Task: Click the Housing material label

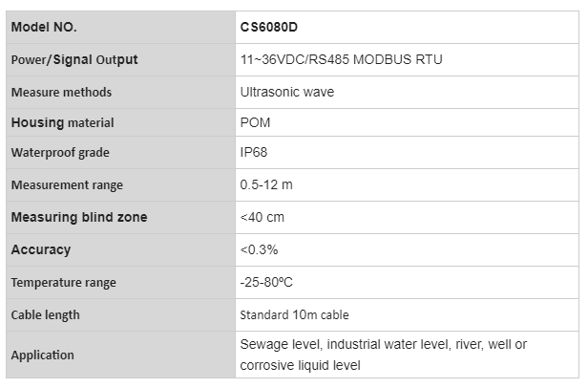Action: point(62,123)
